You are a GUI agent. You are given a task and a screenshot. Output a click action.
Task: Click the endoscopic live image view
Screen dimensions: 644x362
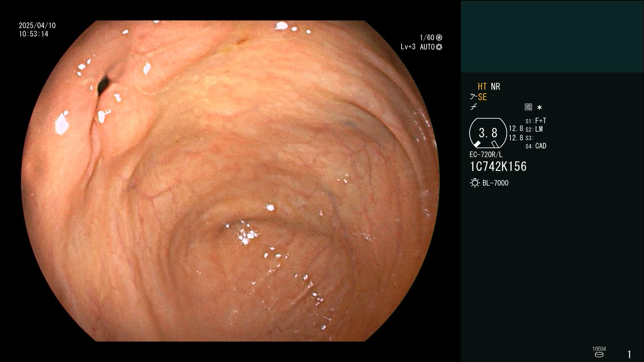pos(230,181)
